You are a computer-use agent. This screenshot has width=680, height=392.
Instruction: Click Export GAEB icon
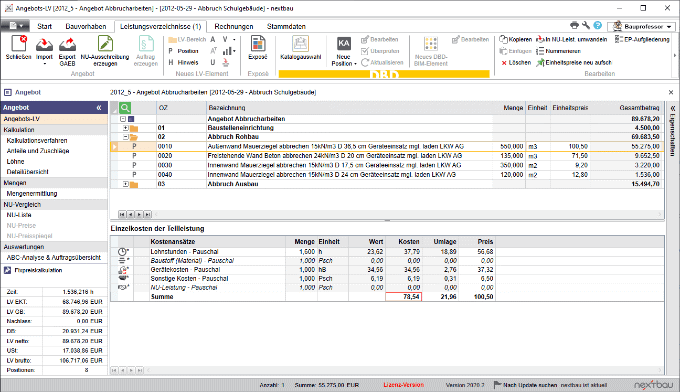coord(67,45)
